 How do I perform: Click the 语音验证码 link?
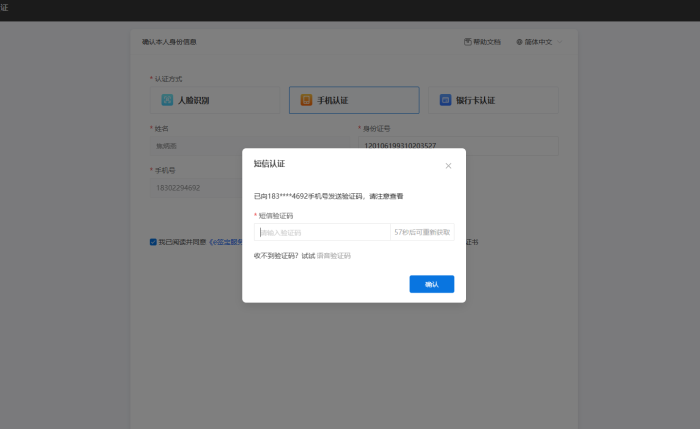334,256
